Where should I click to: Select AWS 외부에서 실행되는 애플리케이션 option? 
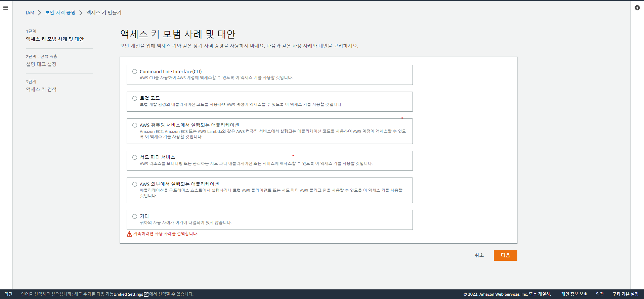click(135, 184)
